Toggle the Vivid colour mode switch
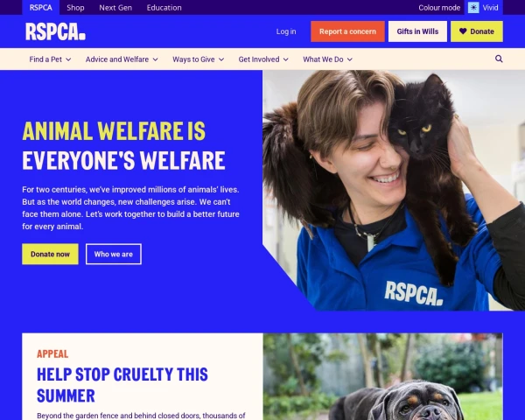This screenshot has width=525, height=420. tap(484, 7)
